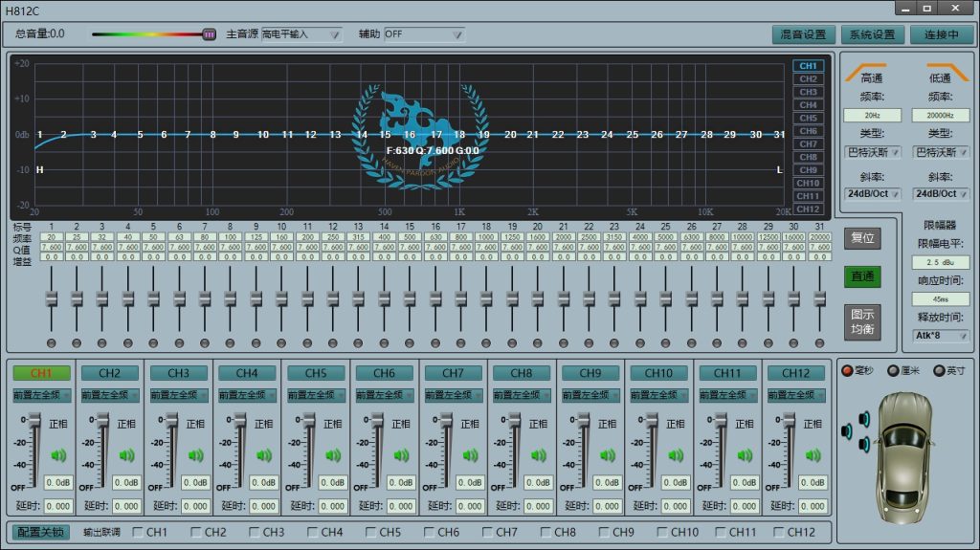The width and height of the screenshot is (980, 550).
Task: Check the CH6 output link checkbox
Action: 430,532
